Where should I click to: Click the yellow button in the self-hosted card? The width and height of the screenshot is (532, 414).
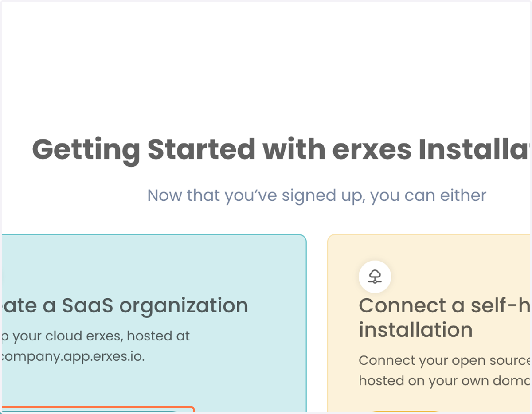(x=406, y=412)
